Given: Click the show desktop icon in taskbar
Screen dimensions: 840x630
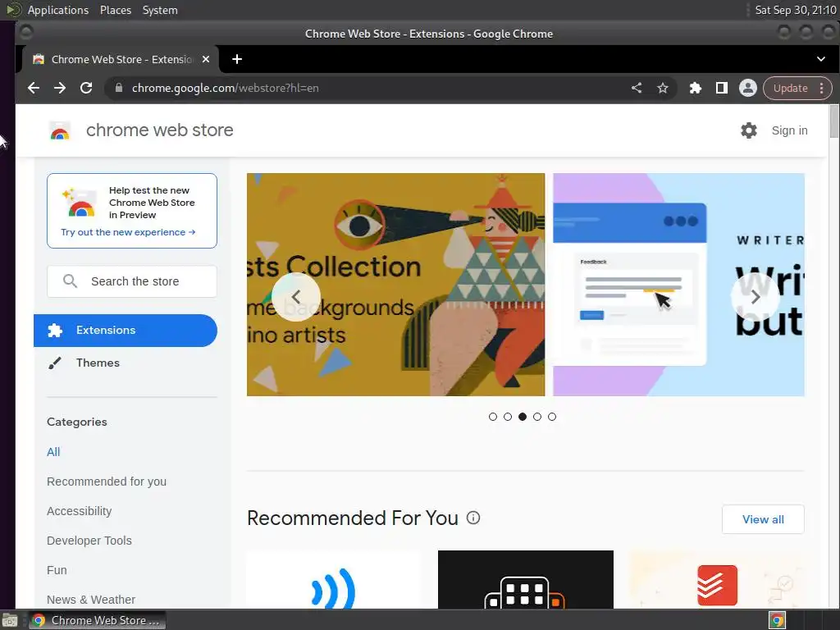Looking at the screenshot, I should click(x=10, y=620).
